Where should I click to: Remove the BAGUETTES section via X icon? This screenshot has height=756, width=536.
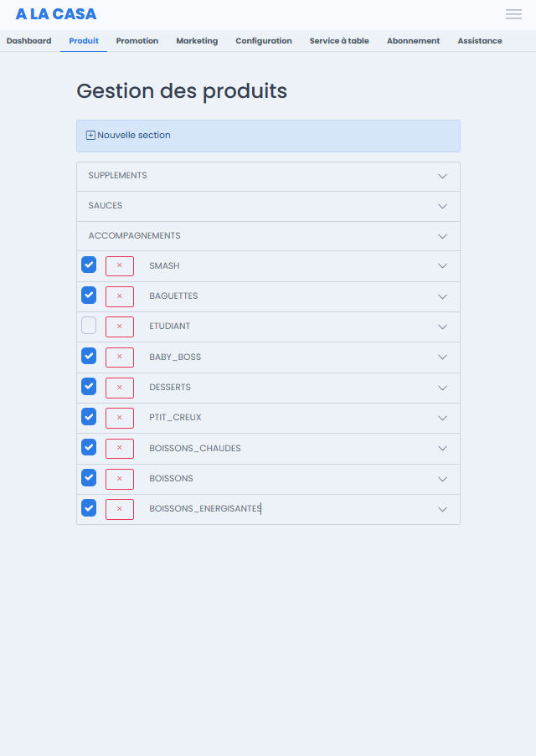(120, 296)
